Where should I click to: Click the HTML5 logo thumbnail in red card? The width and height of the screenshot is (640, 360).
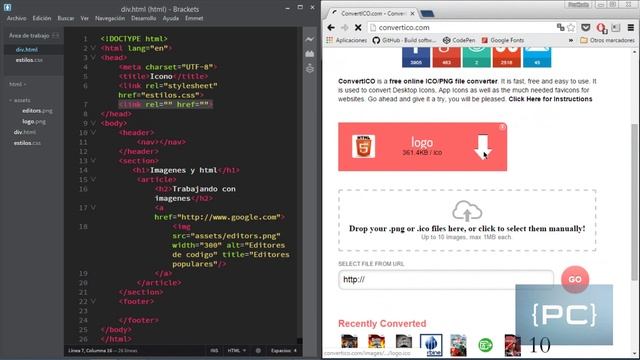[x=363, y=146]
